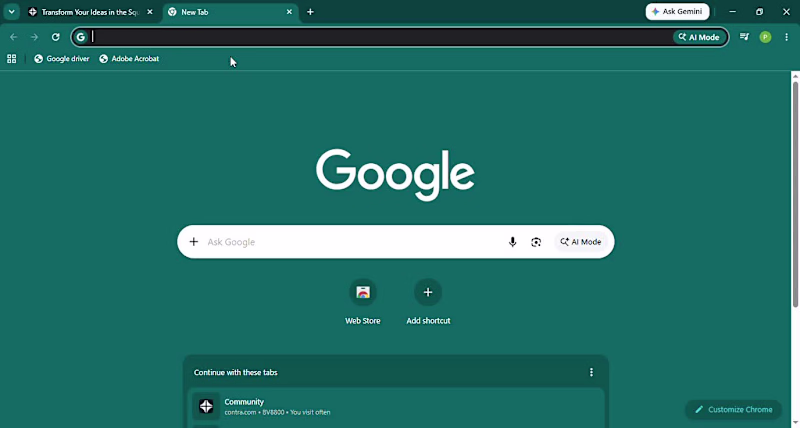800x428 pixels.
Task: Reload the page
Action: click(56, 37)
